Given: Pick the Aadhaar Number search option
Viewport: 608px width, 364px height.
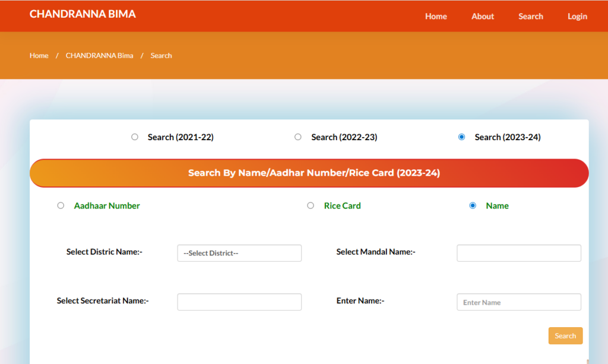Looking at the screenshot, I should point(61,205).
